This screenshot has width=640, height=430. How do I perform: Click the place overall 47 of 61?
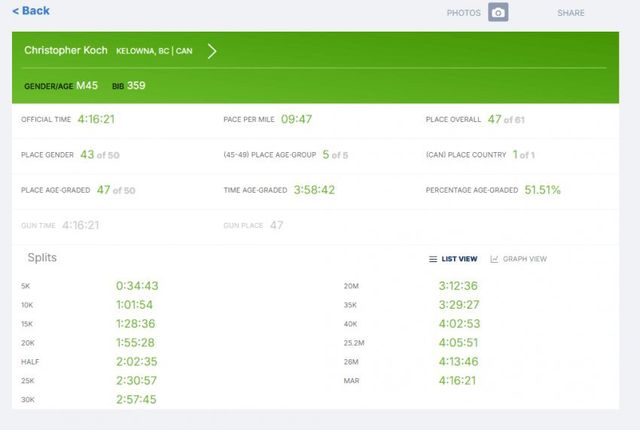[505, 119]
